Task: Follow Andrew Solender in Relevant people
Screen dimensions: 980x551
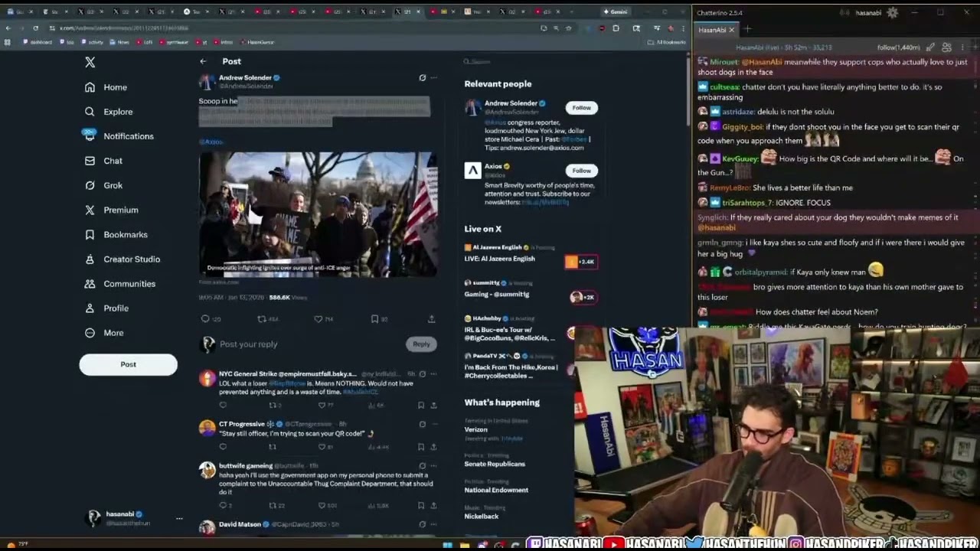Action: point(581,108)
